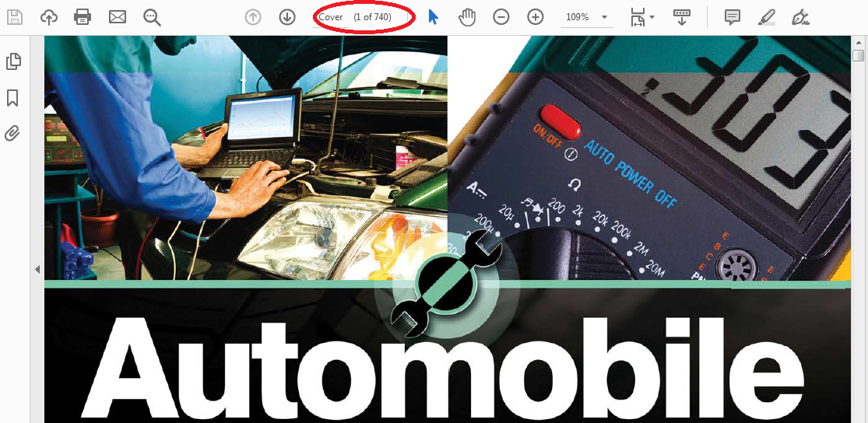
Task: Click the read mode keyboard-scroll icon
Action: pos(681,17)
